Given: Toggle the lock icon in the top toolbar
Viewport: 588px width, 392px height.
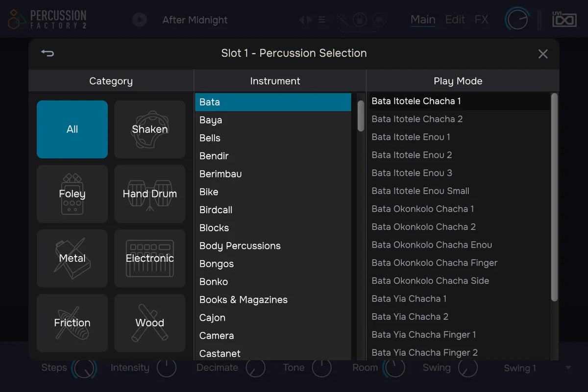Looking at the screenshot, I should coord(359,20).
